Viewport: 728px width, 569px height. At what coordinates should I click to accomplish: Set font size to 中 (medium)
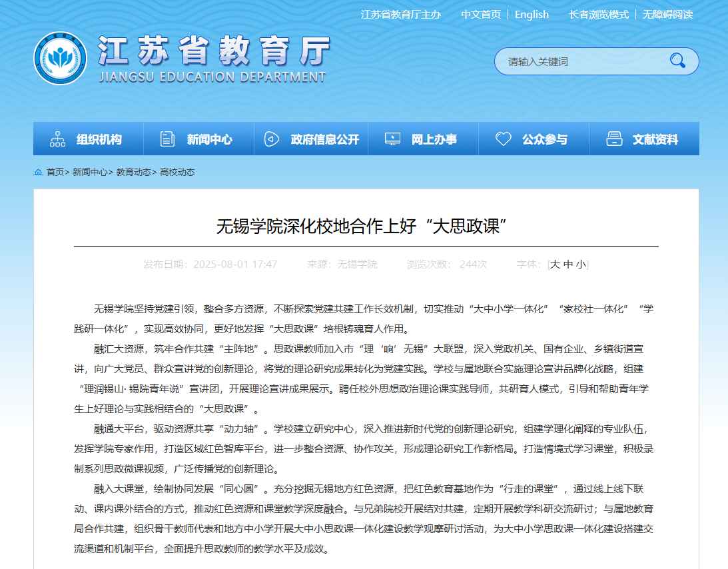pyautogui.click(x=568, y=265)
